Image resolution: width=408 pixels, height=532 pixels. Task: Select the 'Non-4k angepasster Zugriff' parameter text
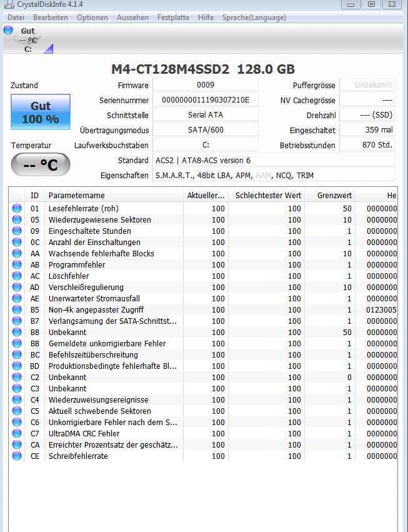click(96, 310)
